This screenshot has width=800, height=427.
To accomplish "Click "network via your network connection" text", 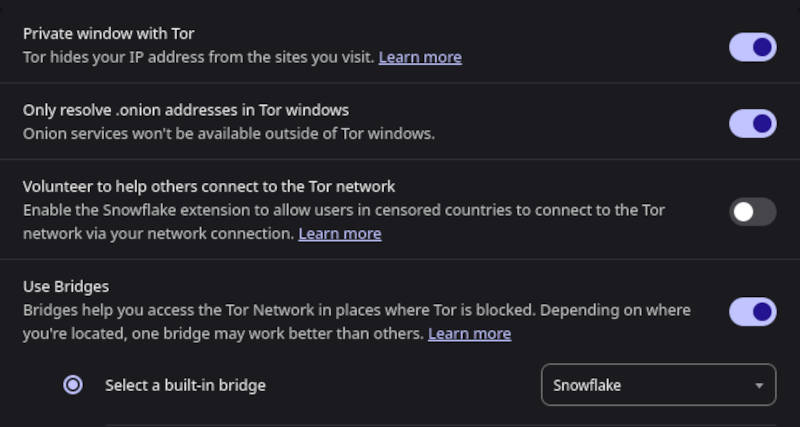I will tap(158, 234).
